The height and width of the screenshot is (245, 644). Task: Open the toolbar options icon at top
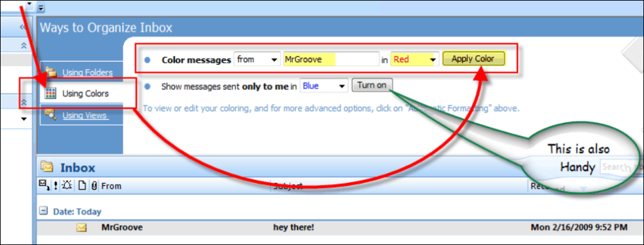click(x=41, y=8)
